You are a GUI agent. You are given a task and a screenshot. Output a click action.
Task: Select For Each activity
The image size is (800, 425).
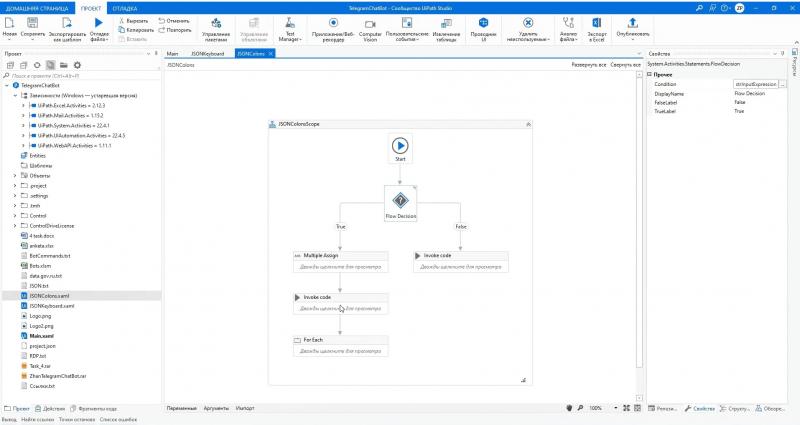point(340,345)
